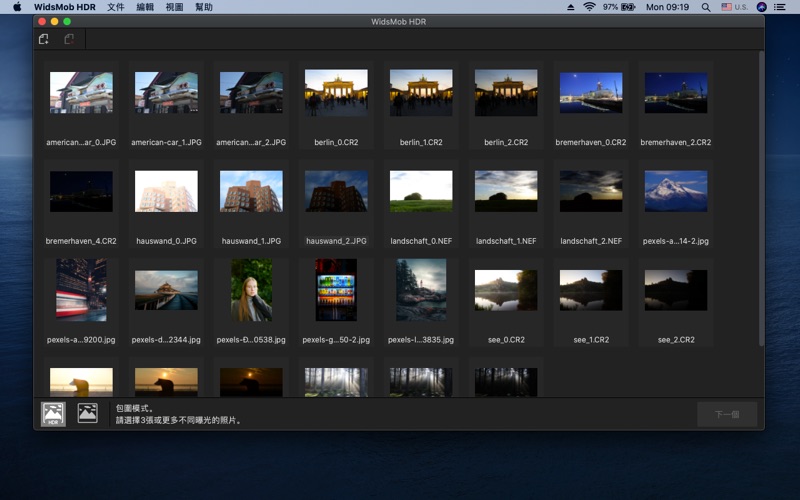Click the Apple logo menu

point(16,7)
